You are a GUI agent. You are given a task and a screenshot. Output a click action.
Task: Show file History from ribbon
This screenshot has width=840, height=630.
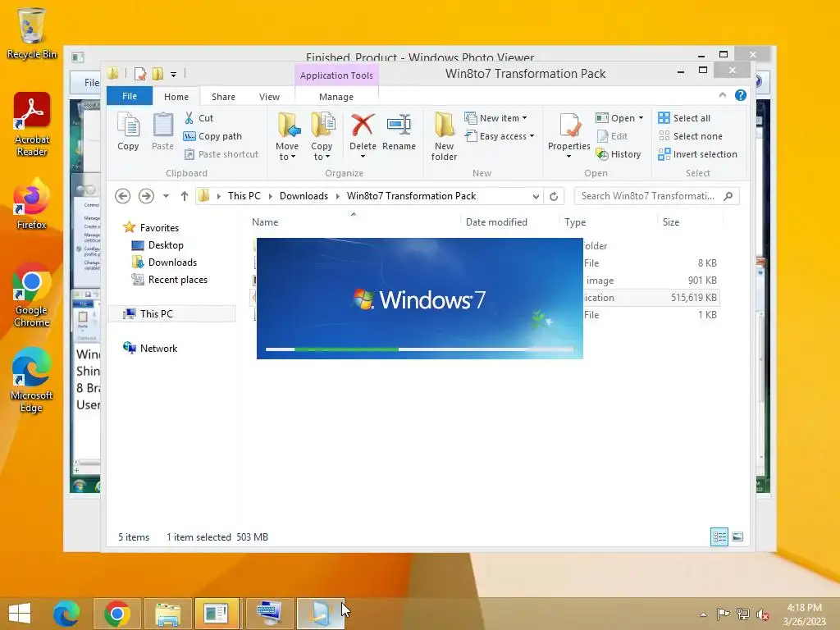pos(619,154)
